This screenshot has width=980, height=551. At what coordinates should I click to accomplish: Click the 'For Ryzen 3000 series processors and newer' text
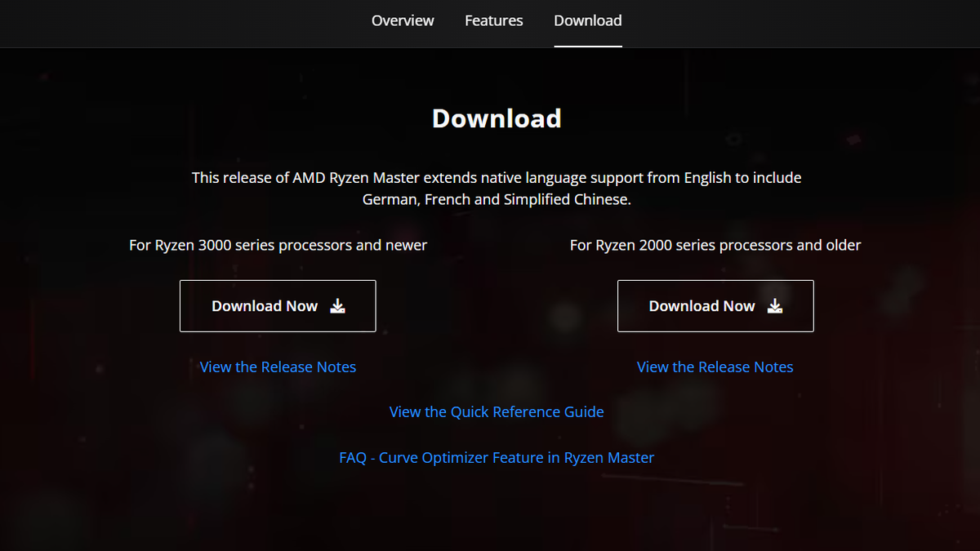[x=278, y=245]
